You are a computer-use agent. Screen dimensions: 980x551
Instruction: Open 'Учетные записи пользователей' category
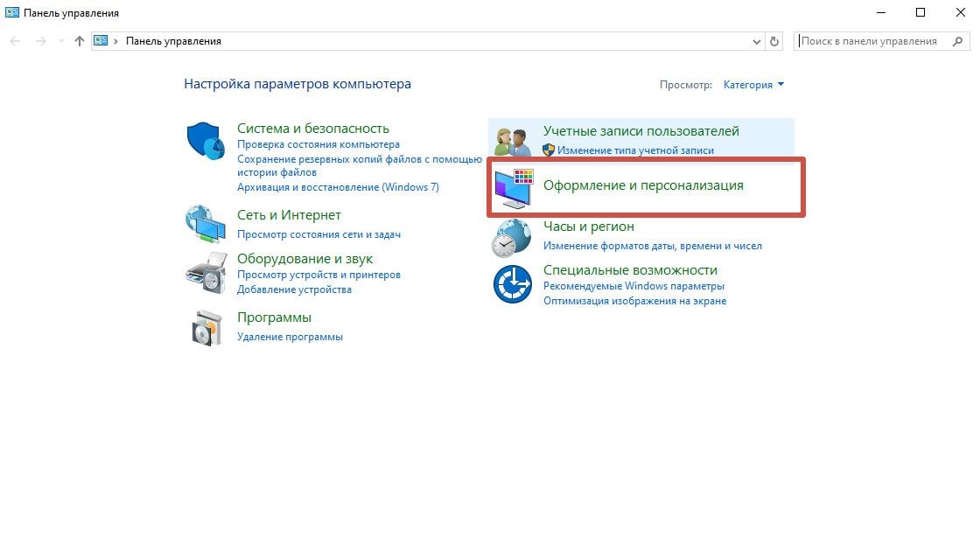coord(641,131)
